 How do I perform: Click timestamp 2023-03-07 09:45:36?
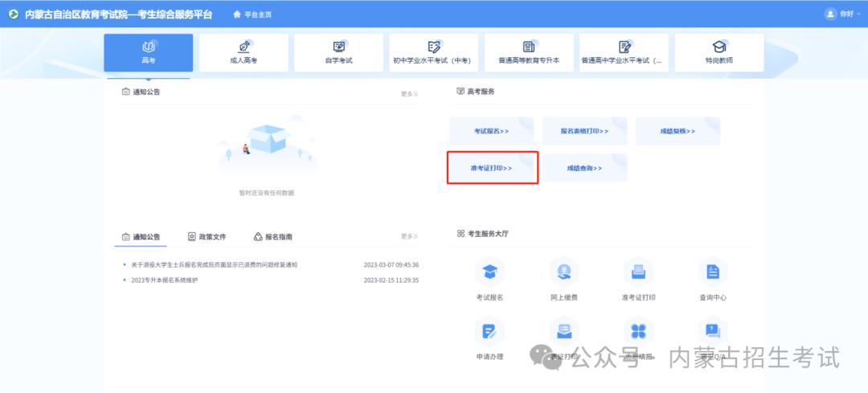tap(391, 264)
